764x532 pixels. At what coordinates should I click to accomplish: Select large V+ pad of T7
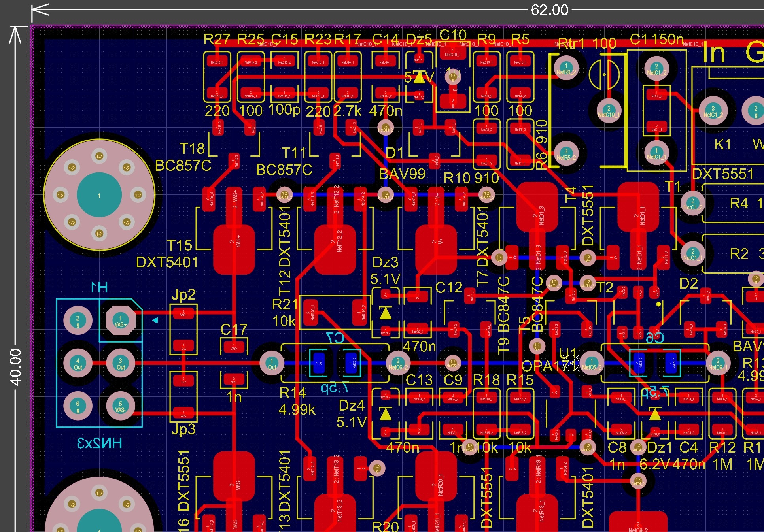(x=436, y=250)
